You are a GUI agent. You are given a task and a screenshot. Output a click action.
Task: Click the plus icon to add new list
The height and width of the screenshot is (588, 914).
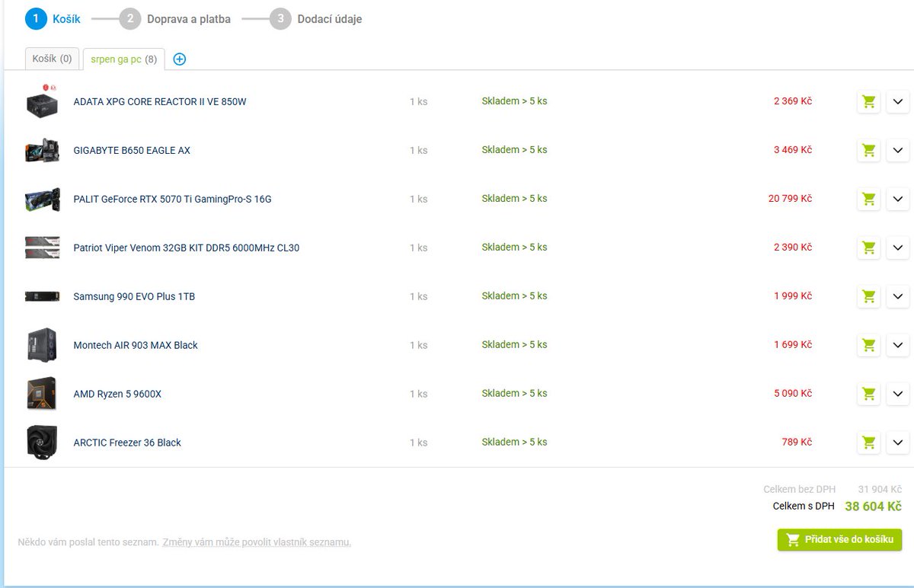click(180, 59)
